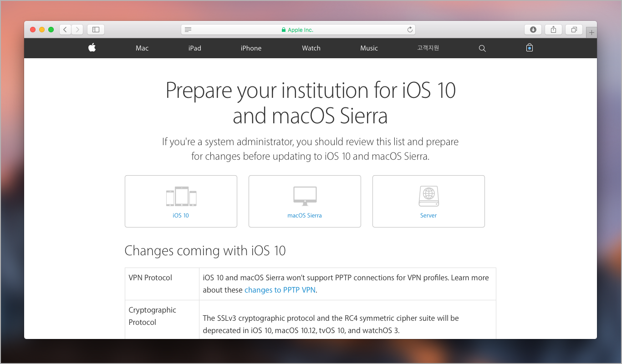Open the Music navigation item

coord(369,48)
